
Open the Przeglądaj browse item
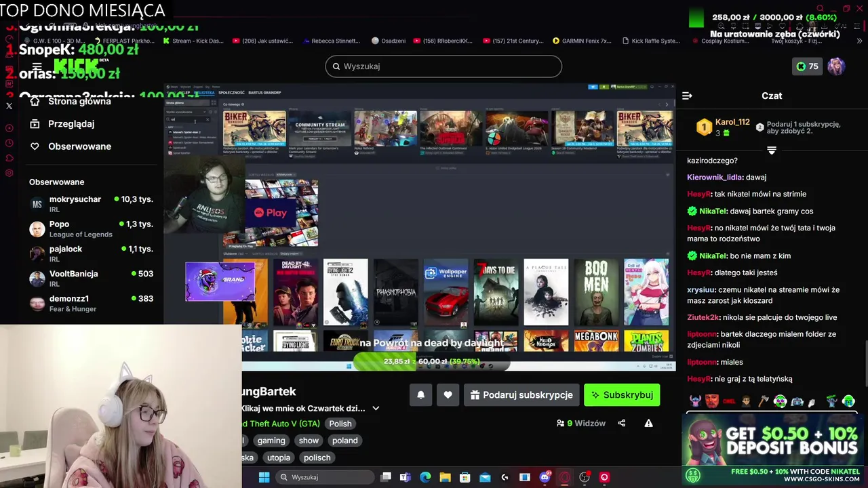pos(71,124)
